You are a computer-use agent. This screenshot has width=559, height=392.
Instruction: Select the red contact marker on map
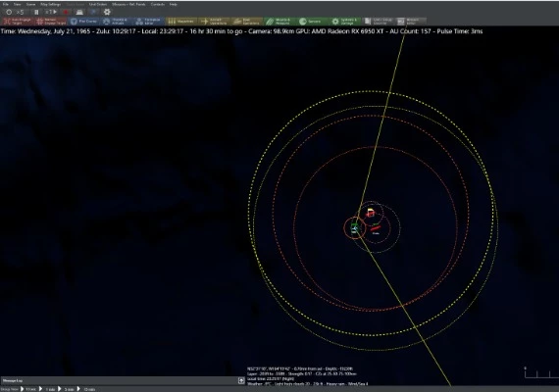pos(376,228)
